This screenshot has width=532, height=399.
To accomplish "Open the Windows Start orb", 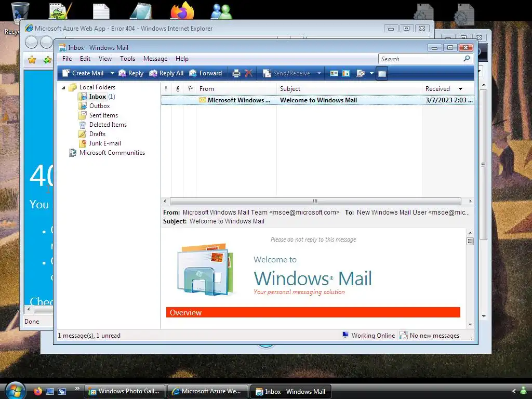I will (x=15, y=391).
